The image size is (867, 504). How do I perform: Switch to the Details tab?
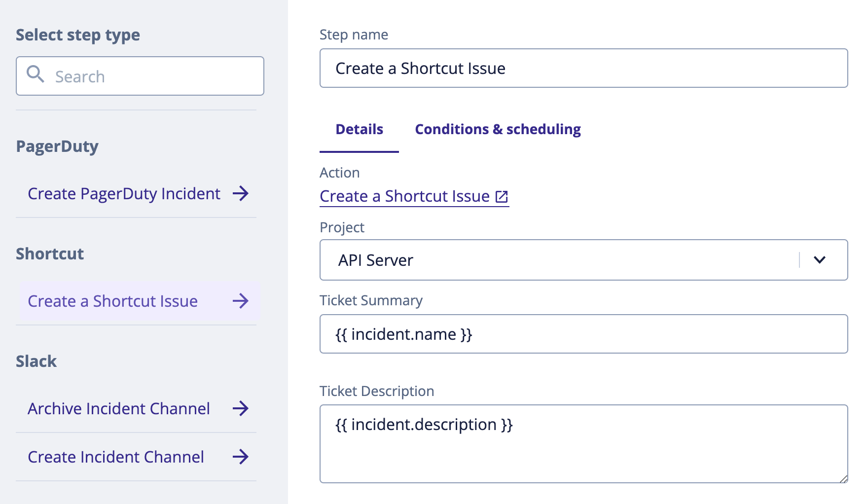click(x=359, y=129)
